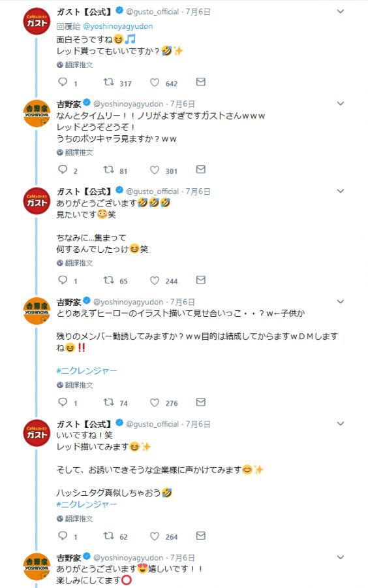The image size is (368, 588).
Task: Open the more-options chevron on first Gusto tweet
Action: (x=341, y=12)
